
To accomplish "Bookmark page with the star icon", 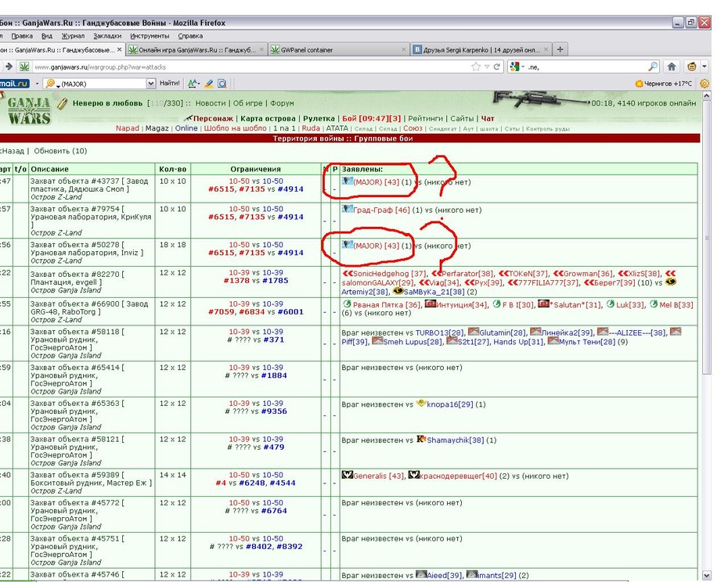I will pos(476,66).
